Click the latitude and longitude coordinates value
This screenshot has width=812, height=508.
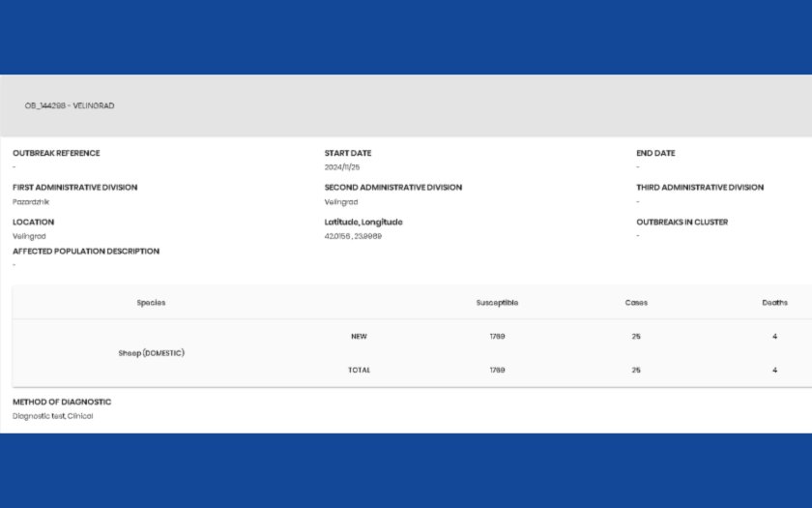click(353, 236)
